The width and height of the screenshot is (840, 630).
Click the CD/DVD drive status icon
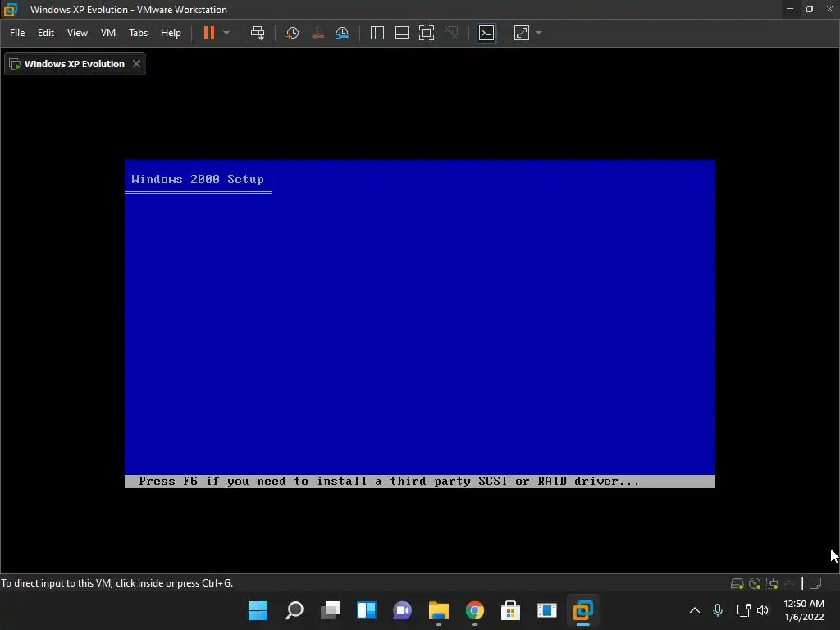click(755, 583)
